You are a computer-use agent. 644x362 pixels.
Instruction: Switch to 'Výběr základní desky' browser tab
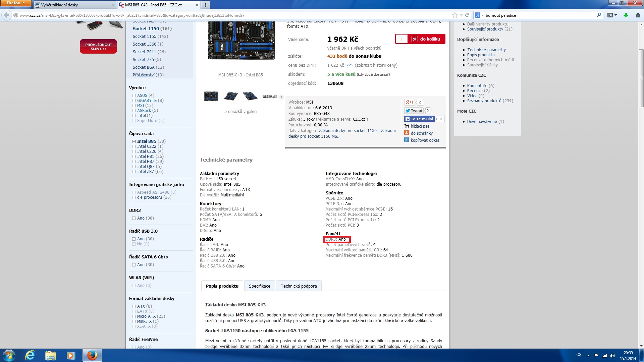pyautogui.click(x=74, y=5)
